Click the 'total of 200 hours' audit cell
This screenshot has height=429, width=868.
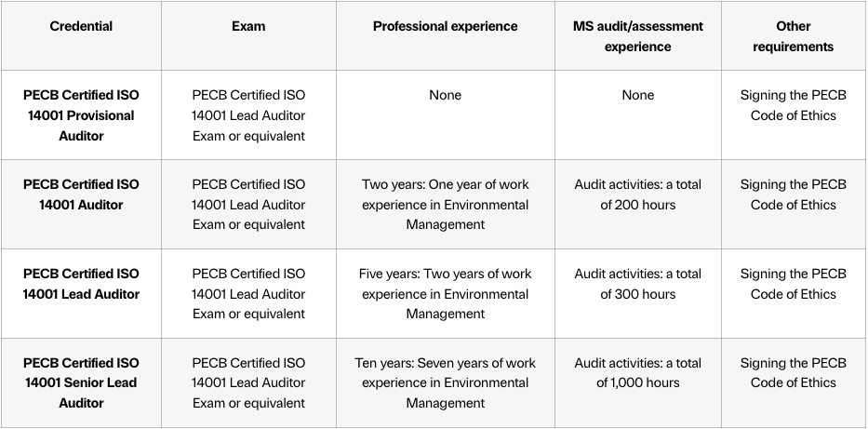(637, 194)
